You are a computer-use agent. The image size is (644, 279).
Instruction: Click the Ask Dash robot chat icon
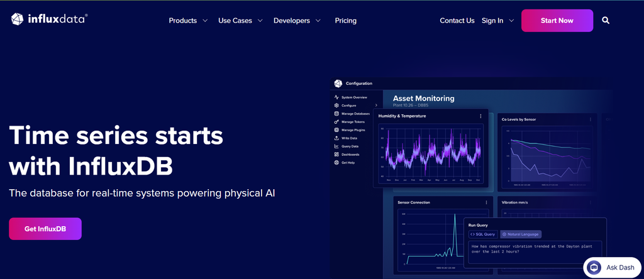[594, 268]
